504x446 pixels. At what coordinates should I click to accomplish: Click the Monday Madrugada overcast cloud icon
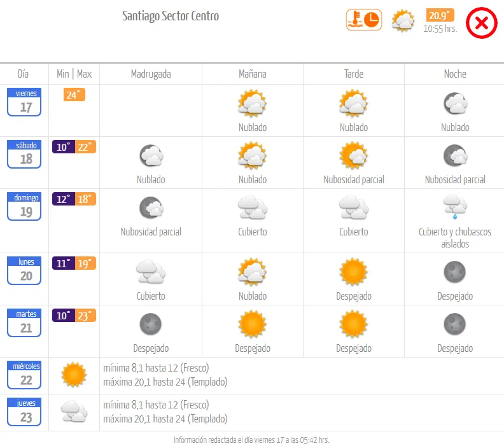coord(151,272)
